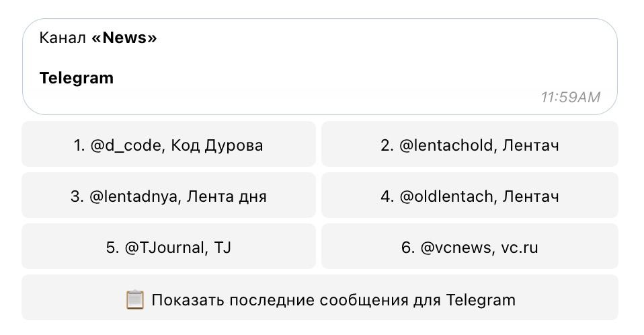Click the bold Telegram heading in message

tap(77, 78)
